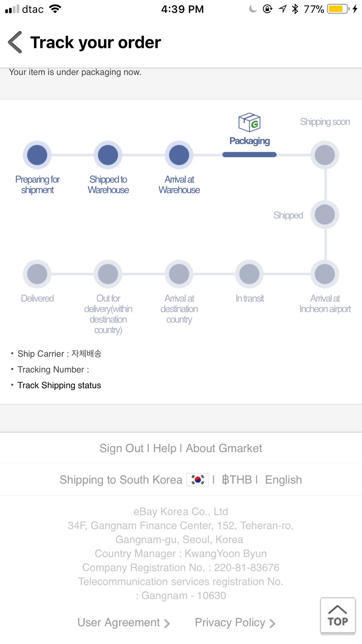Tap the Arrival at Warehouse step circle

coord(179,155)
